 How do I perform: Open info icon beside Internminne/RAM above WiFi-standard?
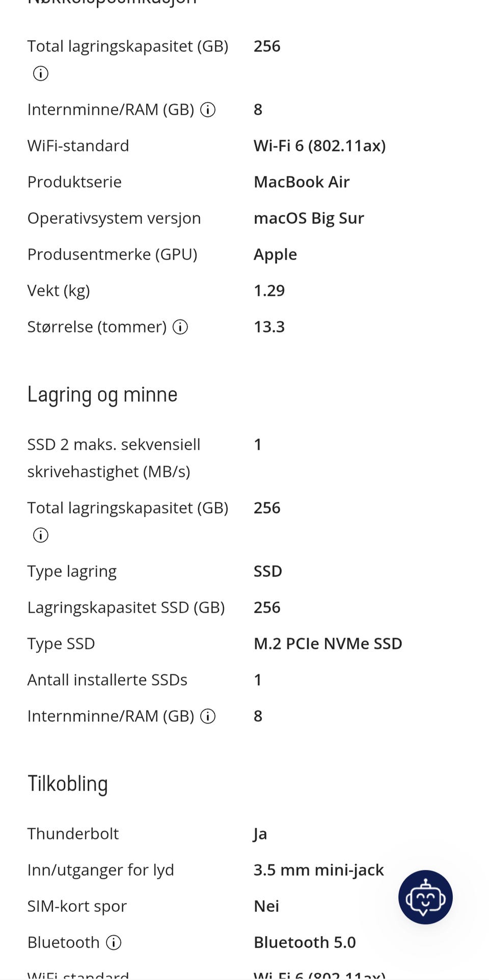[208, 110]
